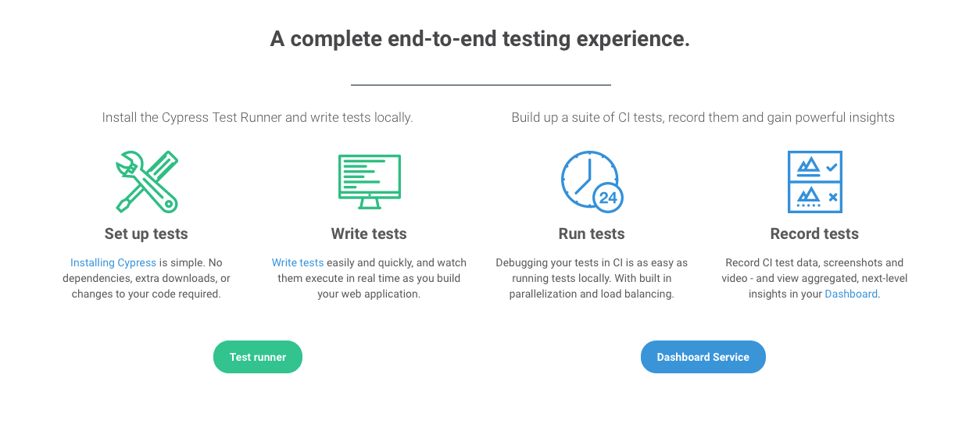Open the Installing Cypress link
The image size is (980, 435).
coord(113,262)
